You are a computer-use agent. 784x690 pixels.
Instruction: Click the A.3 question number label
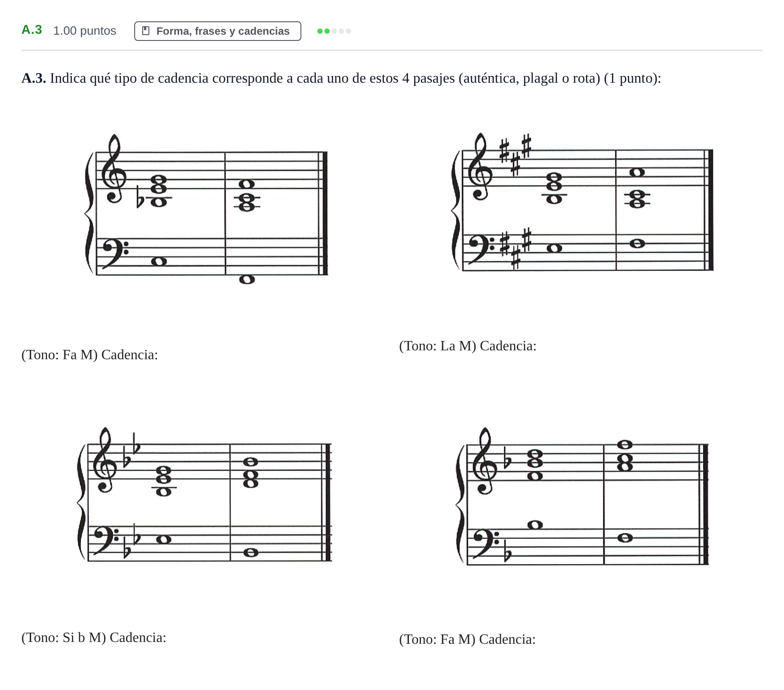point(32,30)
